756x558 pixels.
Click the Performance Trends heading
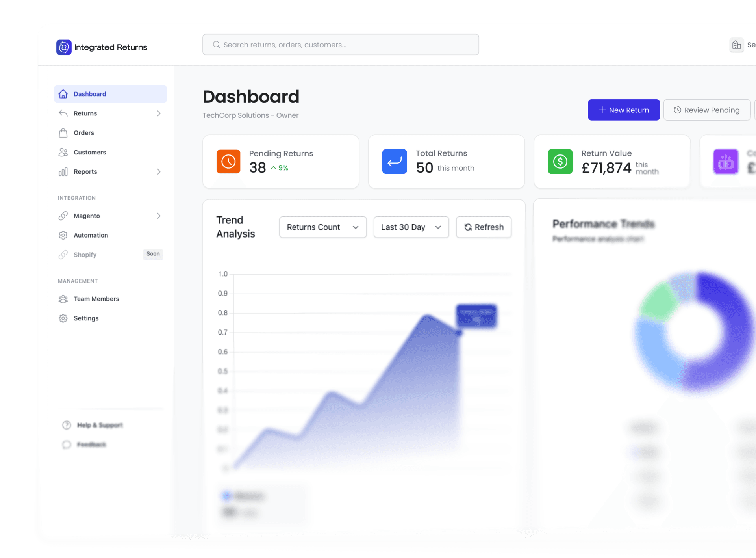tap(603, 224)
